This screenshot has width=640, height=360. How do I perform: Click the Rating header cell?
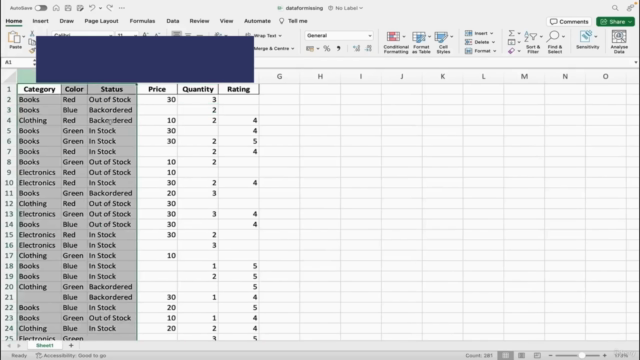point(238,89)
